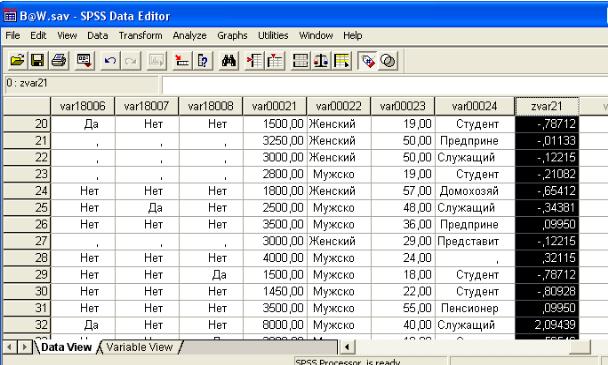Screen dimensions: 608x365
Task: Select the var00021 column header
Action: pos(275,106)
